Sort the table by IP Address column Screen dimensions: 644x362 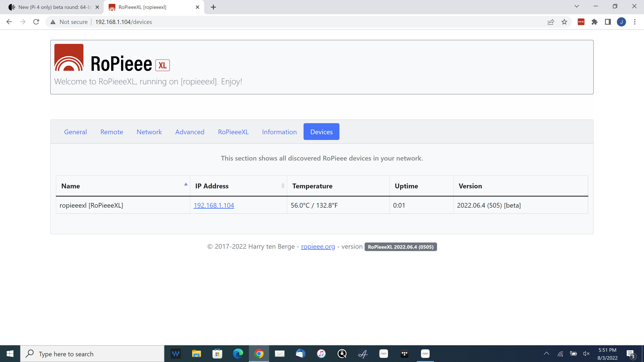click(x=238, y=186)
